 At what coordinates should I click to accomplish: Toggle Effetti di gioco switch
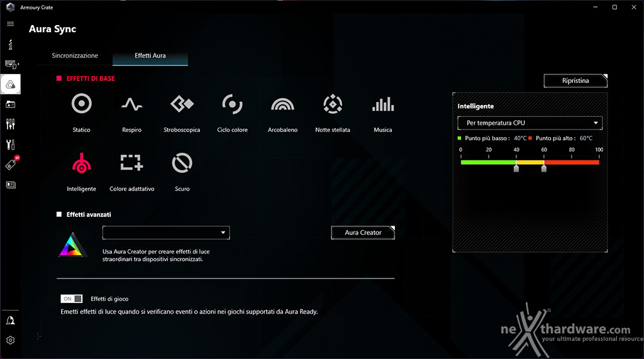(x=72, y=299)
